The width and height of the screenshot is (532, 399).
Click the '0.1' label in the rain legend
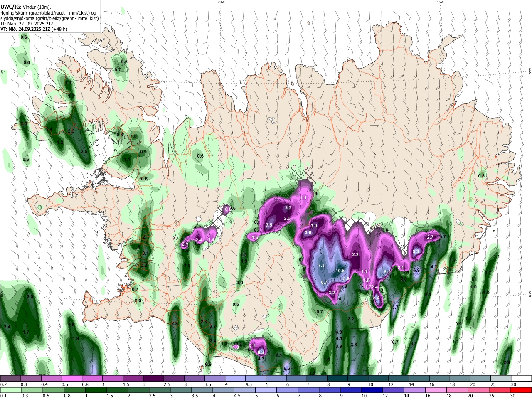point(4,396)
